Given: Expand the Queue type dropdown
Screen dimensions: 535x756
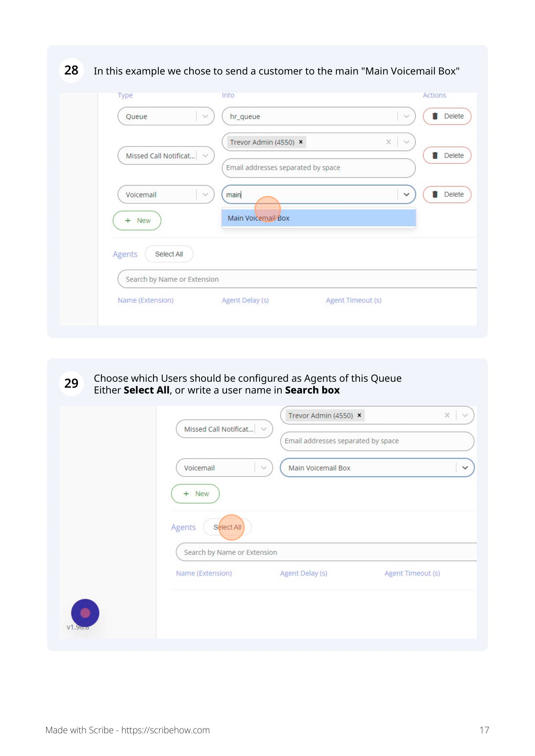Looking at the screenshot, I should click(205, 116).
